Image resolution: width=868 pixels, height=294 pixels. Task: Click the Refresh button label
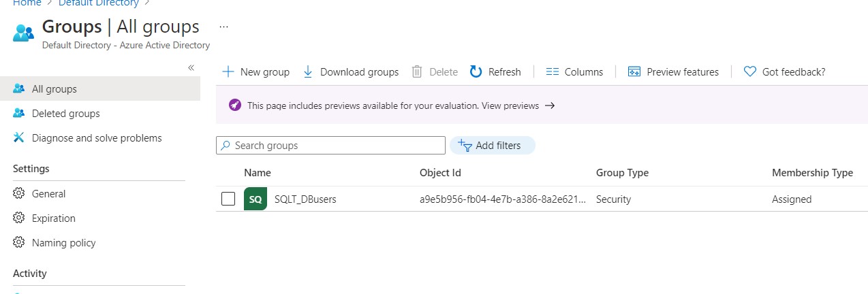coord(505,71)
